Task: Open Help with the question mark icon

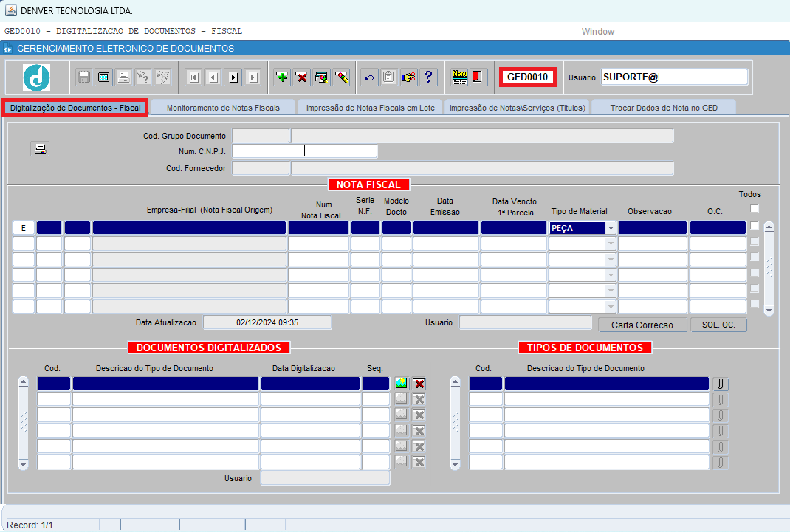Action: coord(428,77)
